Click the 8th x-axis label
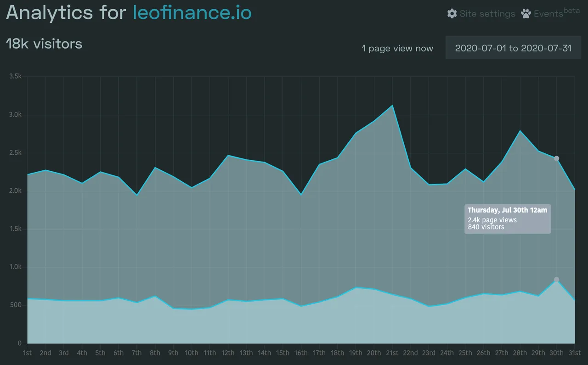588x365 pixels. pyautogui.click(x=155, y=353)
